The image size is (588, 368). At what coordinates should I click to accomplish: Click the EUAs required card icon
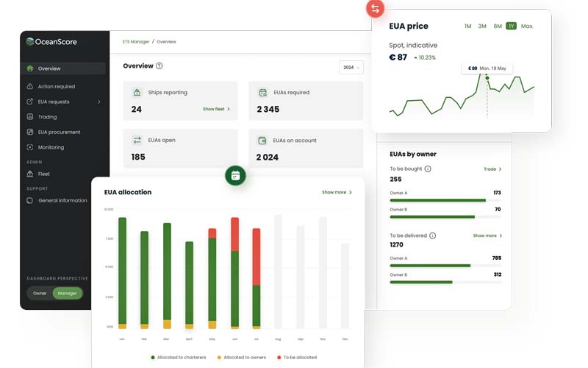pyautogui.click(x=262, y=93)
